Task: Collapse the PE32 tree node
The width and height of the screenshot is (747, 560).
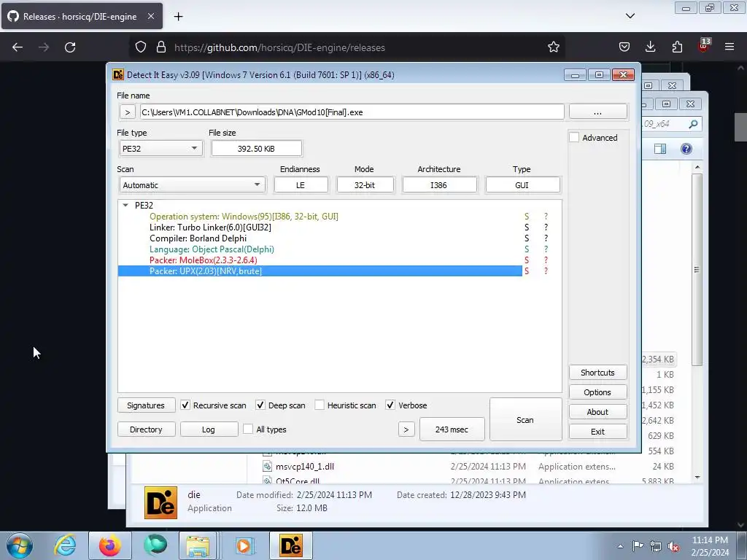Action: pyautogui.click(x=125, y=205)
